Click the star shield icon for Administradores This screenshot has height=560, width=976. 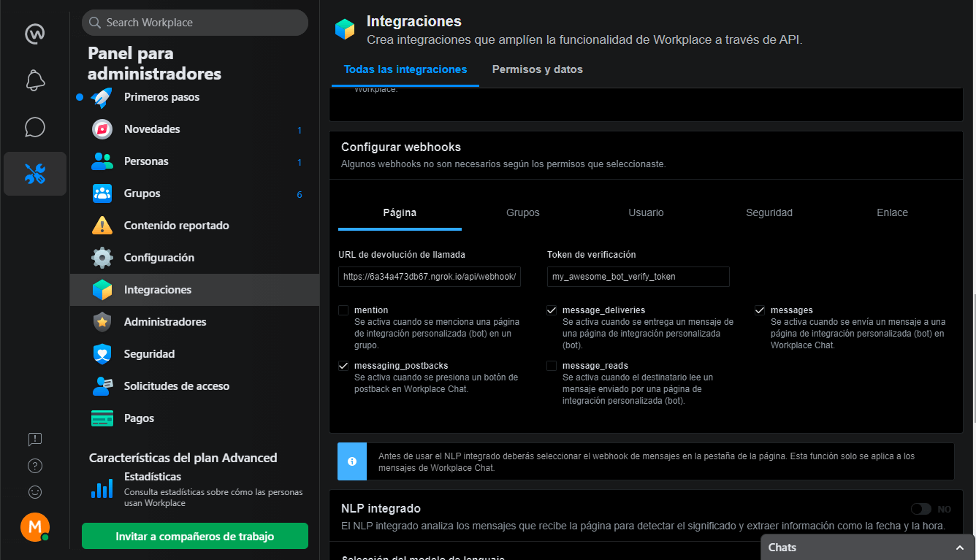point(102,322)
